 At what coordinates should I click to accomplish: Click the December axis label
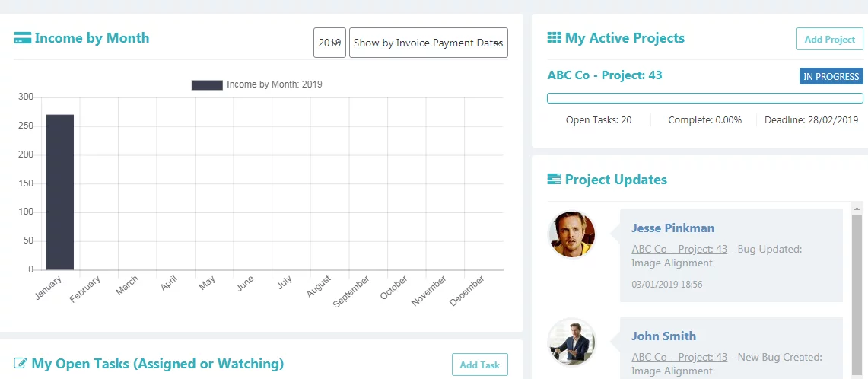click(x=467, y=291)
